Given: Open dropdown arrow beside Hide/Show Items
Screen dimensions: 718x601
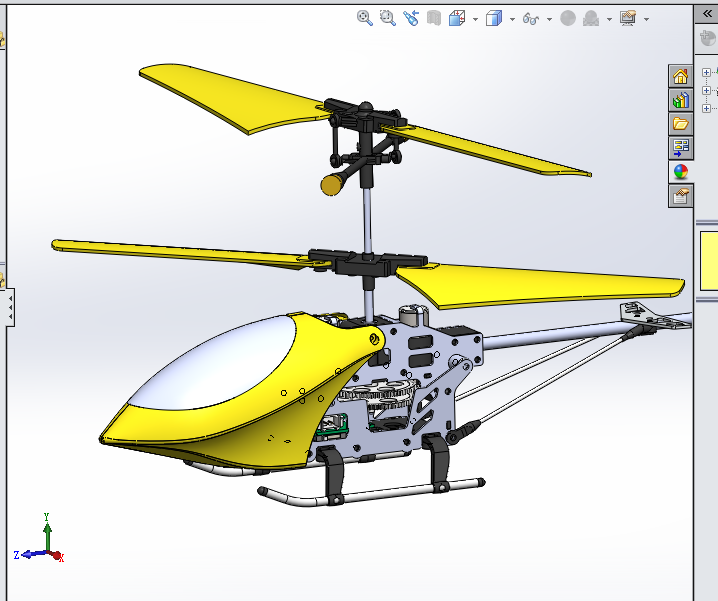Looking at the screenshot, I should pos(549,19).
